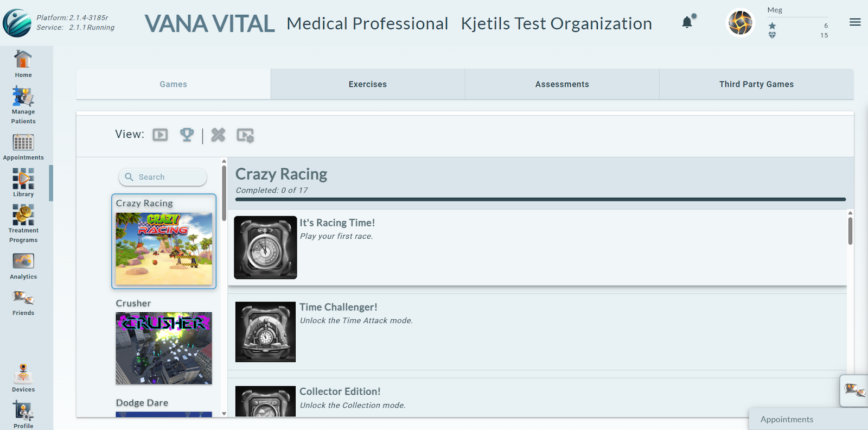Open Manage Patients section

23,105
